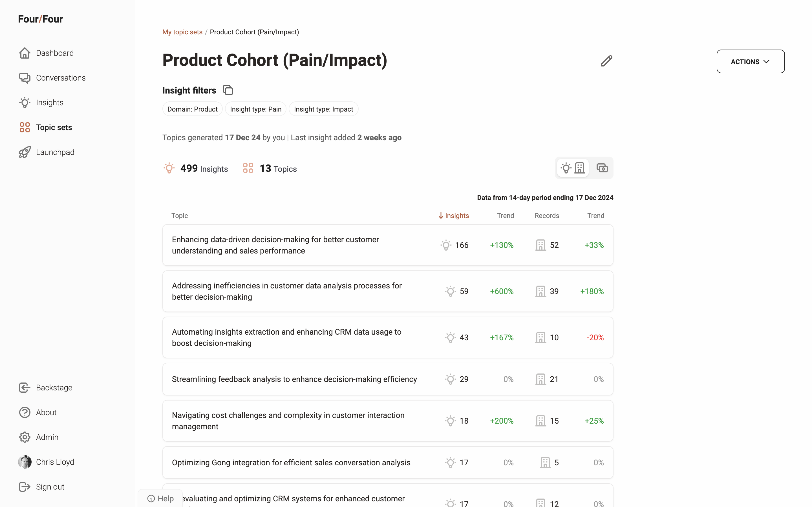Open the ACTIONS dropdown
The image size is (812, 507).
750,62
